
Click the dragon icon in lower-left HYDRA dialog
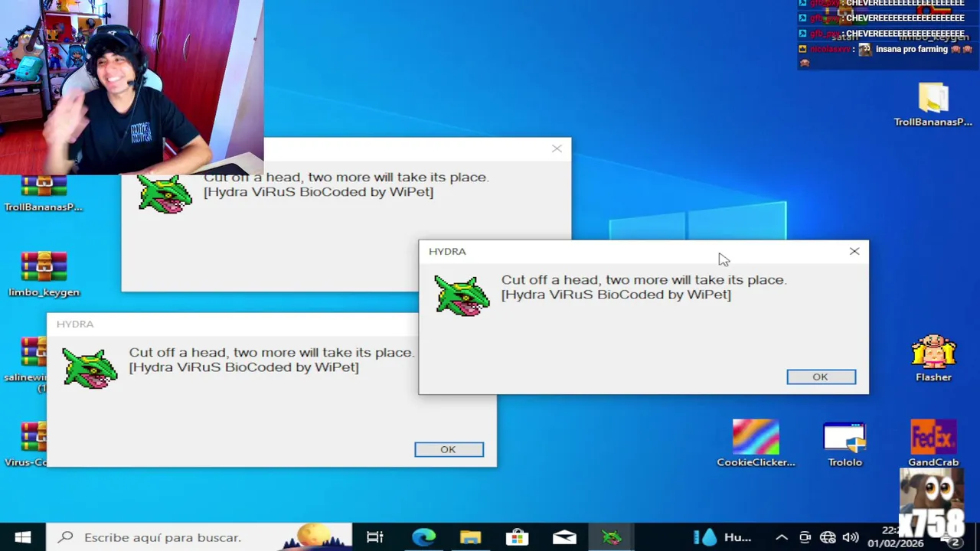coord(90,368)
